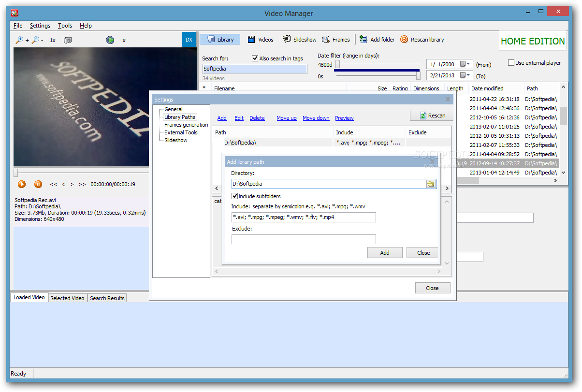
Task: Select the D:\Softpedia\ path row
Action: [x=332, y=143]
